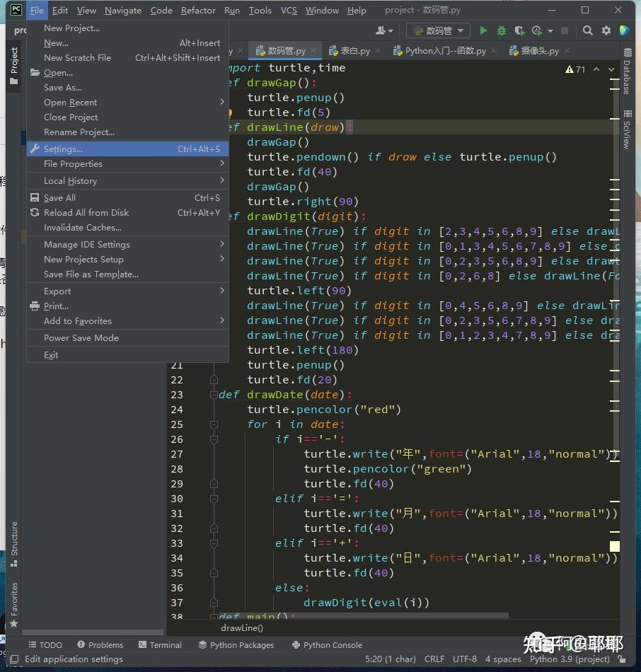Jump to next highlighted error arrow
This screenshot has height=672, width=641.
pyautogui.click(x=611, y=69)
